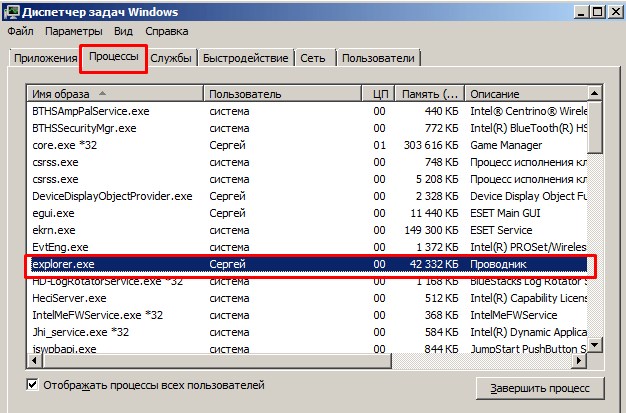Sort by Имя образа column header

pyautogui.click(x=115, y=94)
